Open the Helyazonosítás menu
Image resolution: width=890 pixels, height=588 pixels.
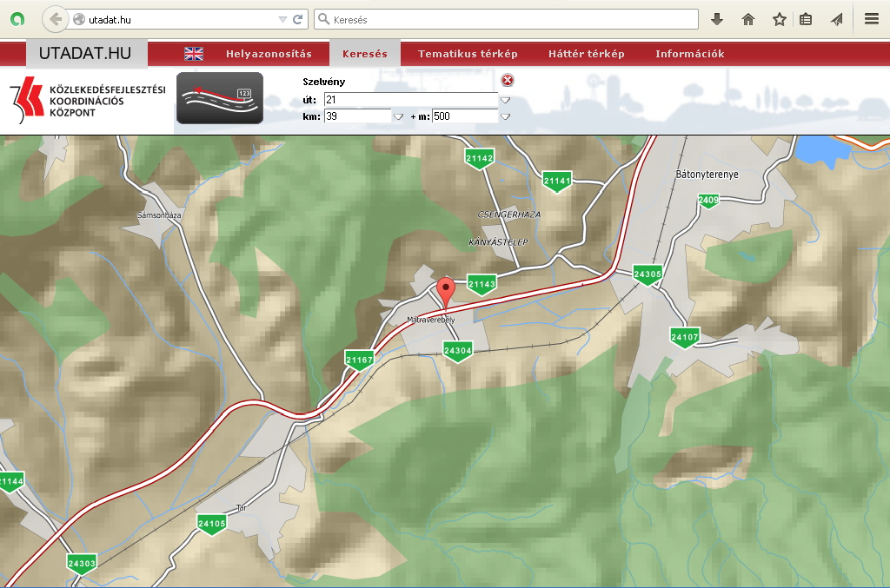[269, 54]
